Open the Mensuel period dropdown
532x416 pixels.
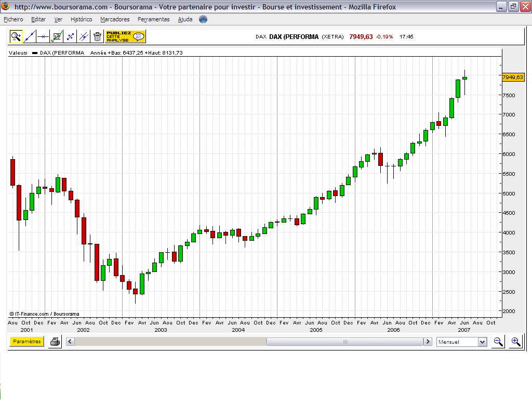point(461,342)
